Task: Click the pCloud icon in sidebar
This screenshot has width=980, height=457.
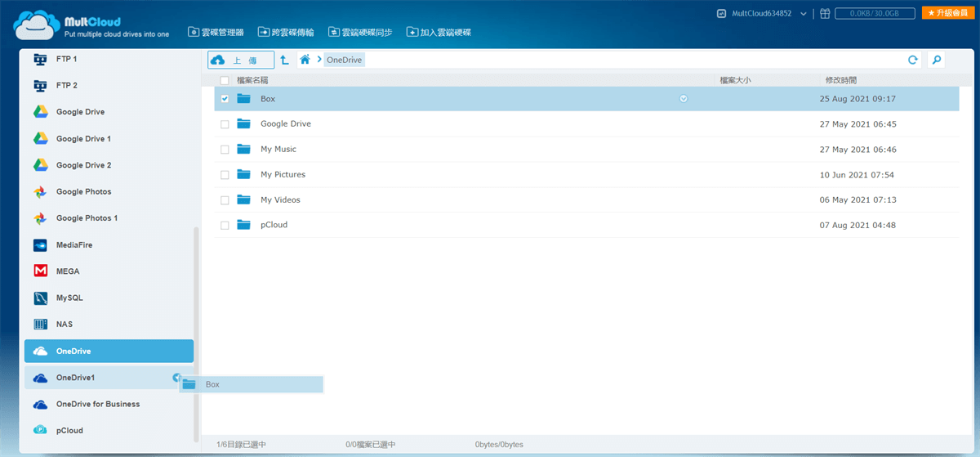Action: click(x=40, y=430)
